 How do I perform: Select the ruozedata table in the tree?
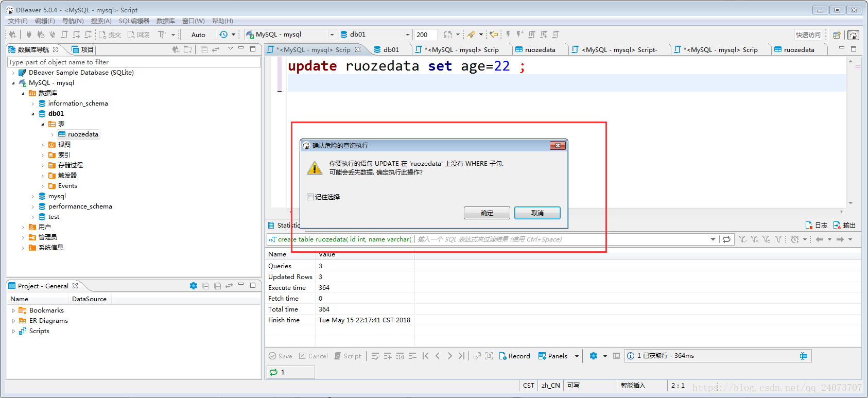(x=78, y=134)
